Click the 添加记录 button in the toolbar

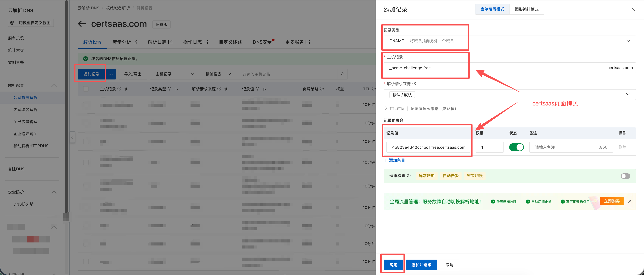click(91, 74)
